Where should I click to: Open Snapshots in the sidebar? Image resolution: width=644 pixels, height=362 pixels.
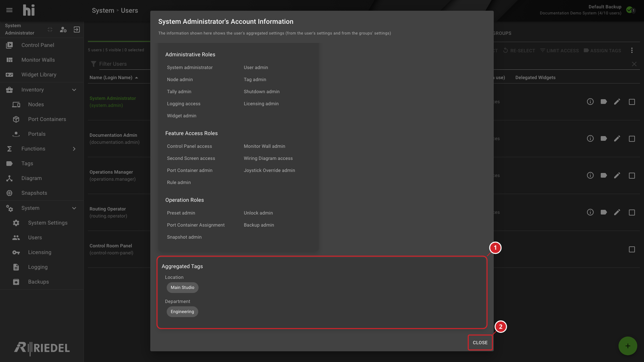point(42,193)
